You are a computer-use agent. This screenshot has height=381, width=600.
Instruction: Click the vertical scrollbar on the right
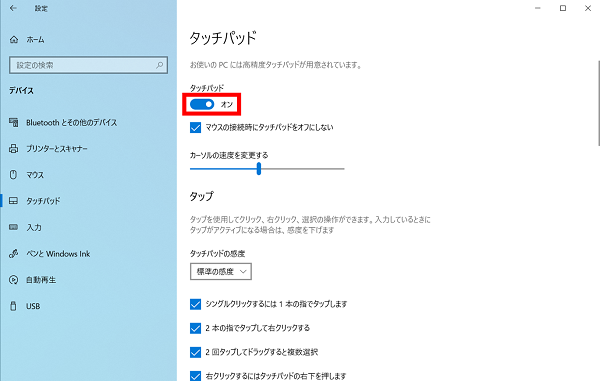coord(598,103)
